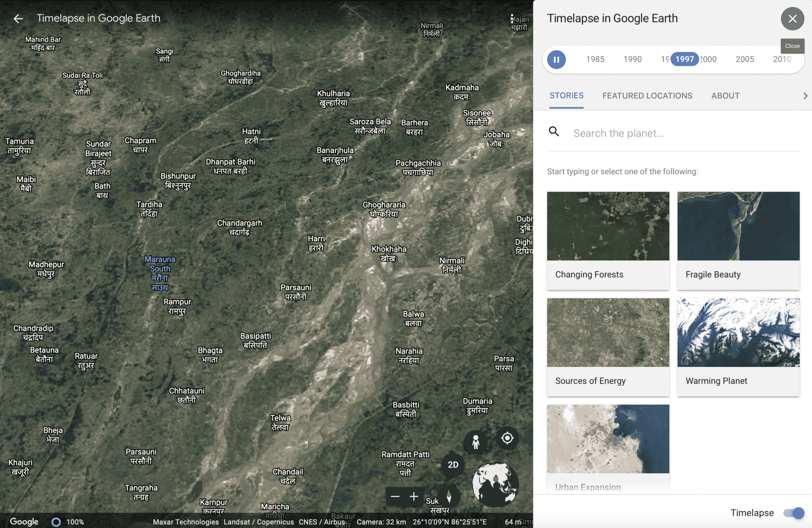
Task: Click the compass north arrow
Action: click(x=449, y=497)
